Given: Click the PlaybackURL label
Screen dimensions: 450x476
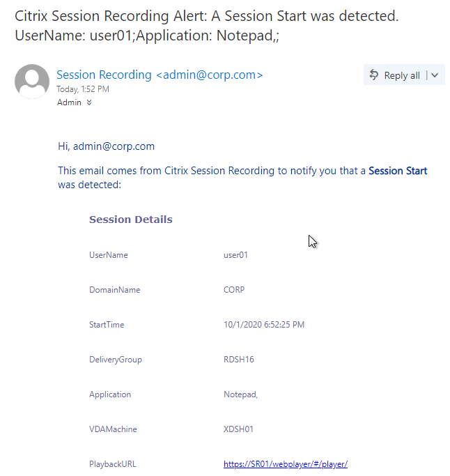Looking at the screenshot, I should [x=113, y=464].
